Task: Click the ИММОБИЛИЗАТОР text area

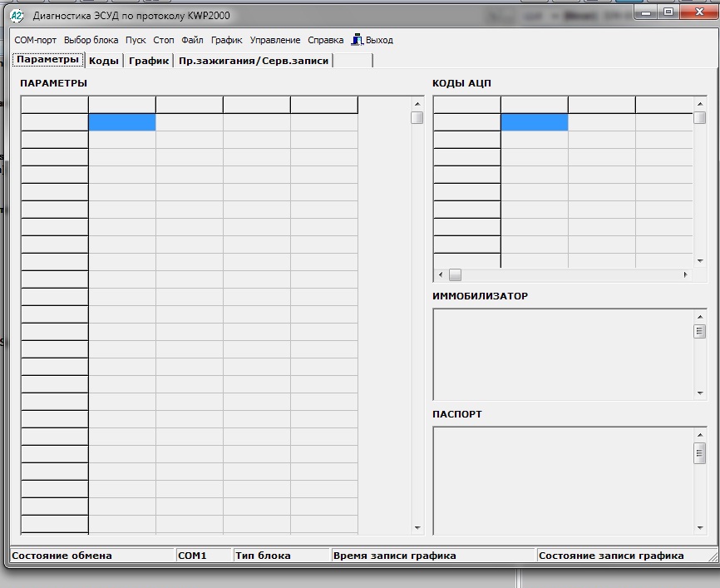Action: tap(561, 353)
